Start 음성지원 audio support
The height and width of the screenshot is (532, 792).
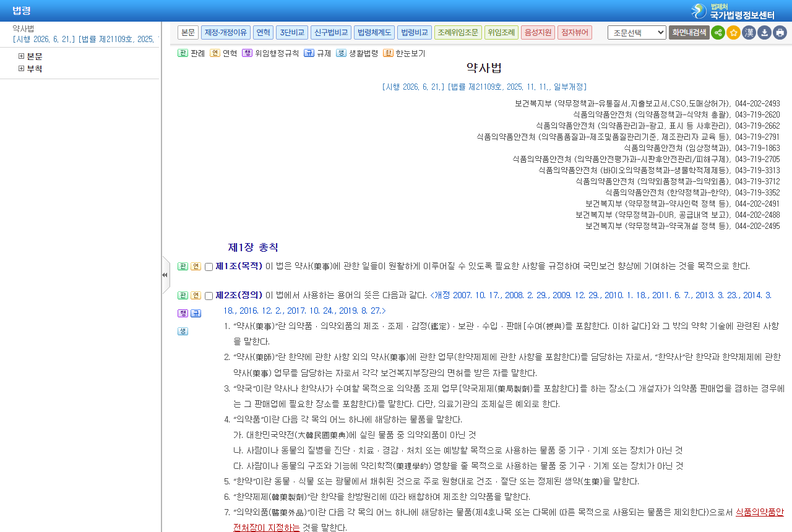[x=538, y=33]
